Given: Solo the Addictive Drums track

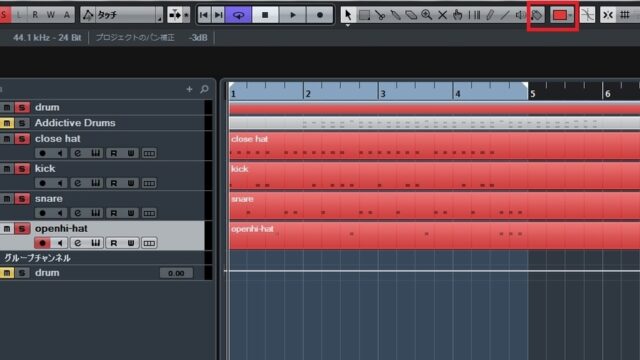Looking at the screenshot, I should [x=22, y=123].
